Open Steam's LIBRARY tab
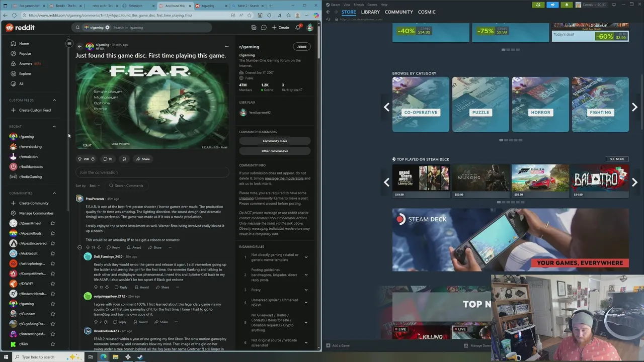 click(x=370, y=12)
